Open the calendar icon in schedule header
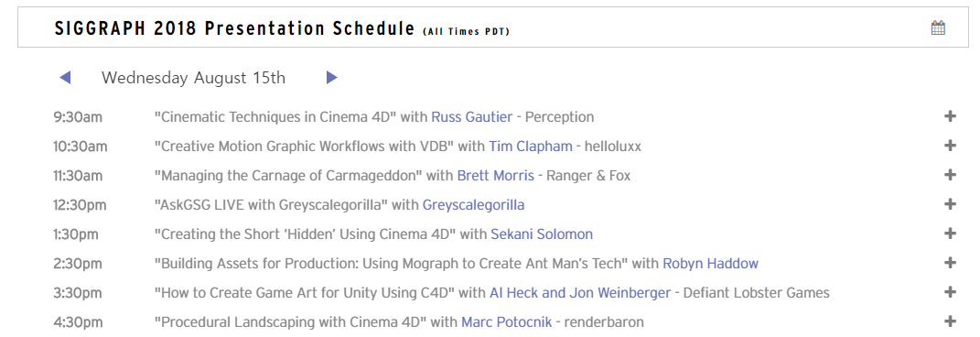Viewport: 980px width, 337px height. 938,27
